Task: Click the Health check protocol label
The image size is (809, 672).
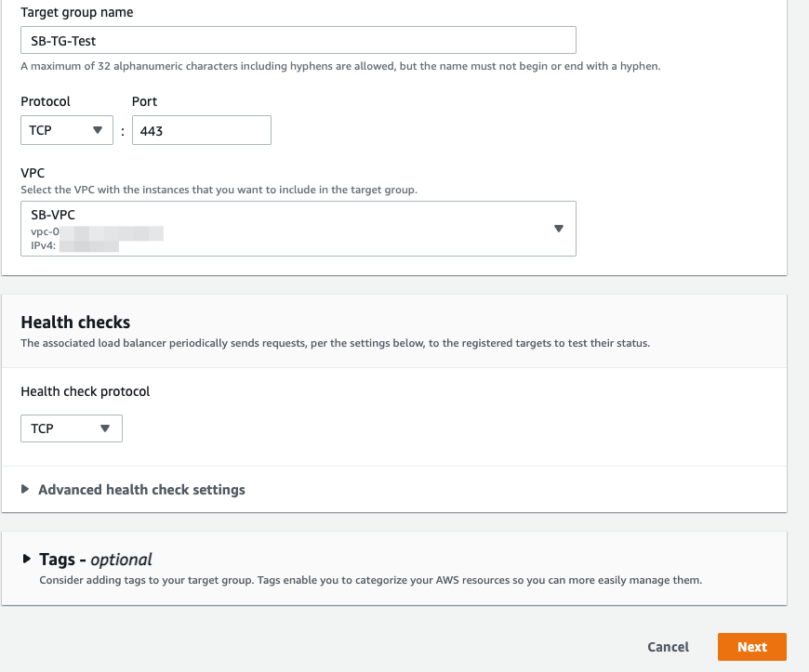Action: click(85, 391)
